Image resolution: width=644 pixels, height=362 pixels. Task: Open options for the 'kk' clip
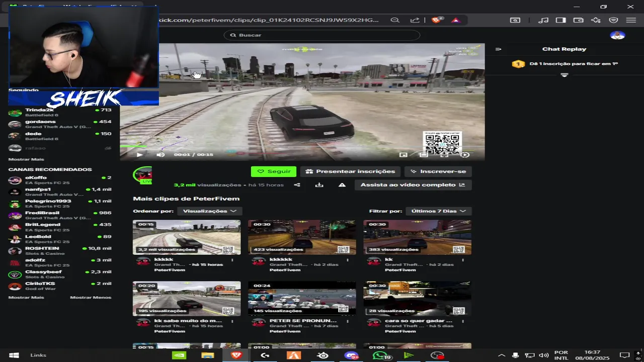[462, 260]
